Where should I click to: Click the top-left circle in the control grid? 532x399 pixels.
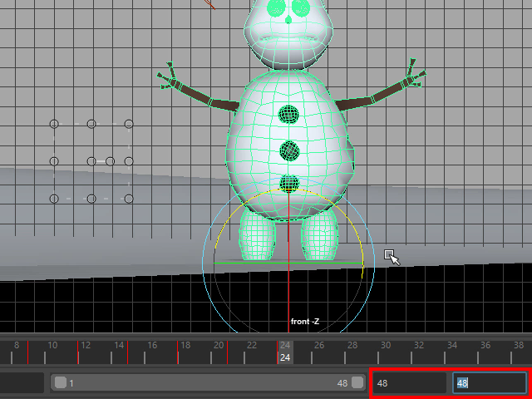[54, 124]
